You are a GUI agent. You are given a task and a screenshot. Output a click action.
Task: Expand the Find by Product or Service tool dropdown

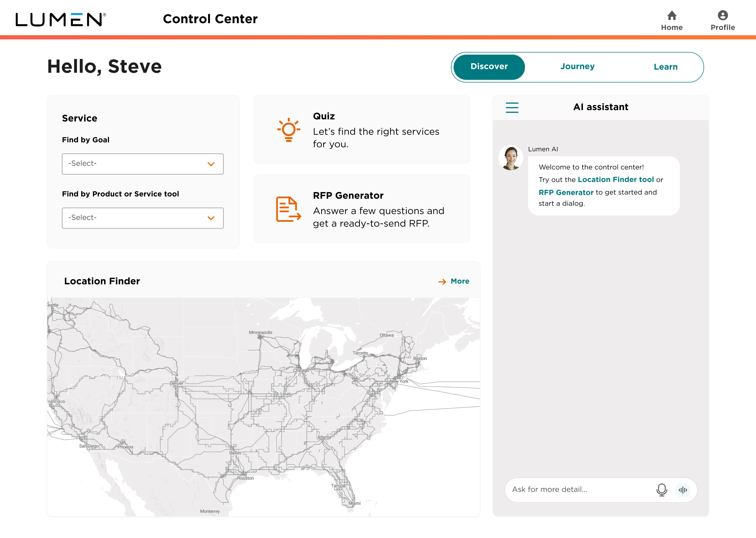pos(143,218)
